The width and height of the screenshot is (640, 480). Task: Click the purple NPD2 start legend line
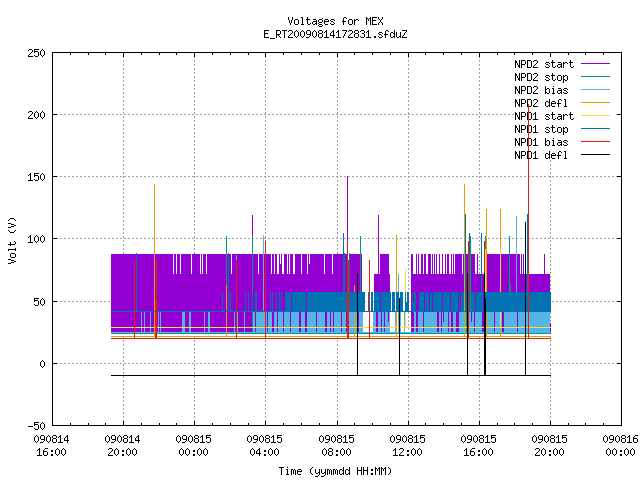tap(596, 64)
